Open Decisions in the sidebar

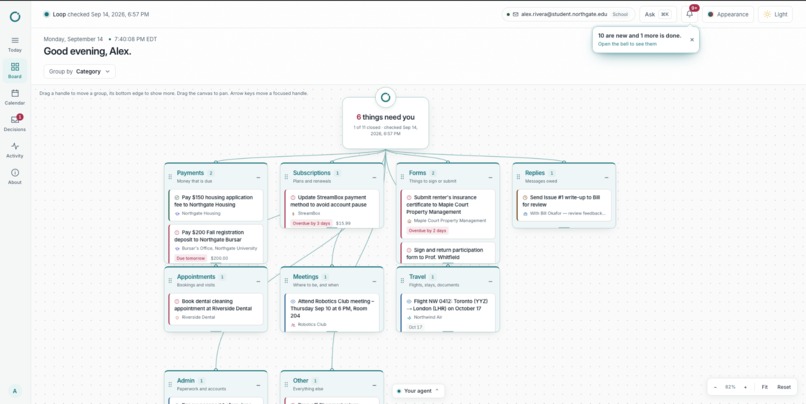point(15,123)
